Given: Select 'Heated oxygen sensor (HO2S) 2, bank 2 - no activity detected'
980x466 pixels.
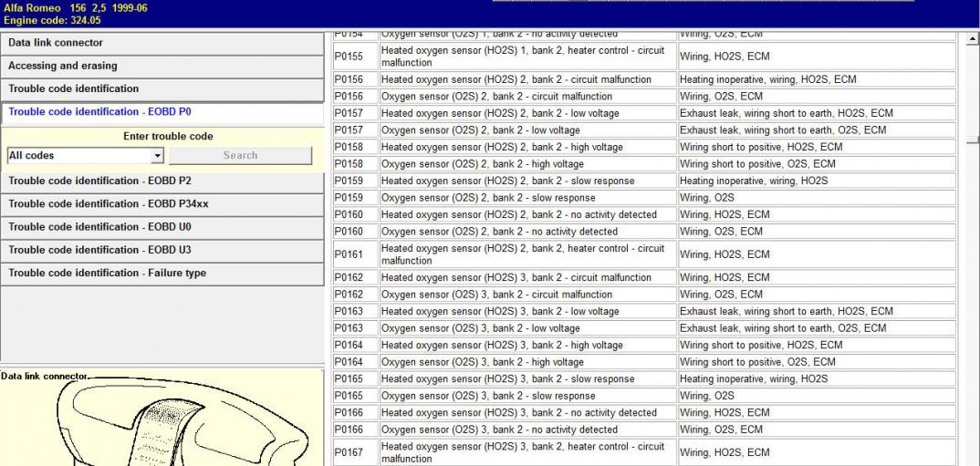Looking at the screenshot, I should [528, 214].
